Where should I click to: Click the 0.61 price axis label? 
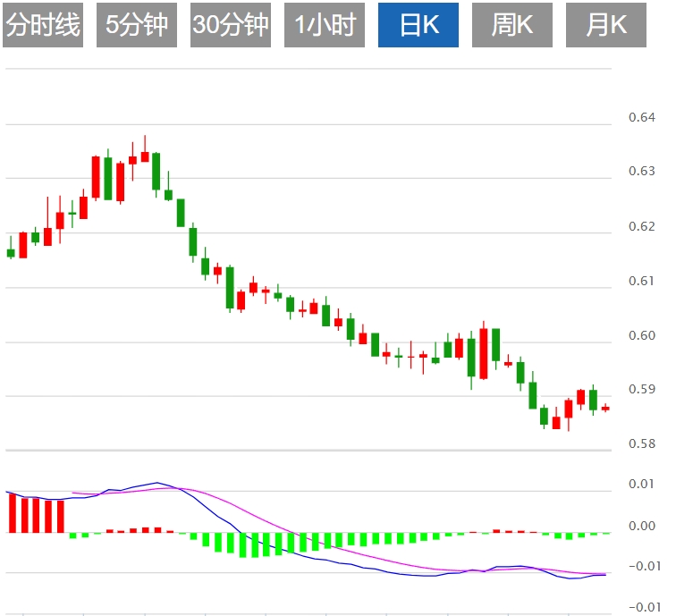[642, 281]
